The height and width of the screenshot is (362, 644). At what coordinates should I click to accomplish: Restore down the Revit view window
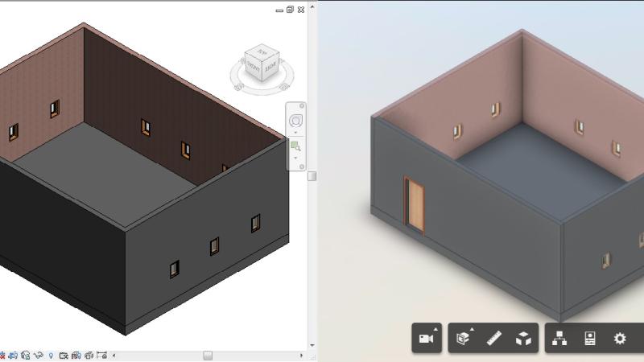pos(290,10)
